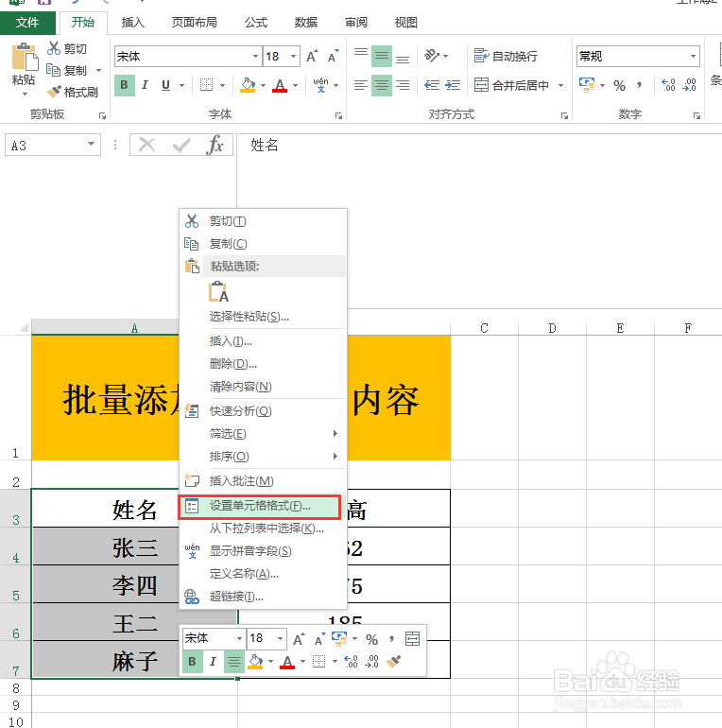722x728 pixels.
Task: Click the Cut scissors icon in ribbon
Action: [54, 48]
